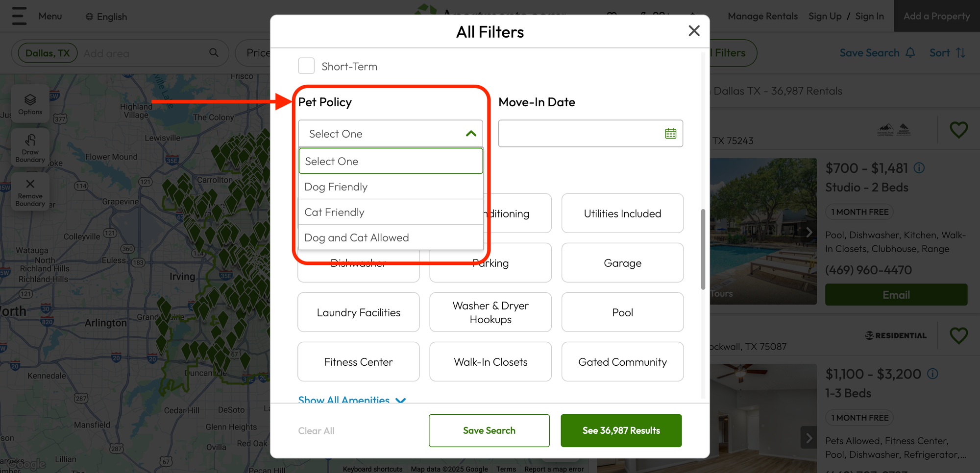Click the Sort arrows icon
The image size is (980, 473).
tap(961, 52)
